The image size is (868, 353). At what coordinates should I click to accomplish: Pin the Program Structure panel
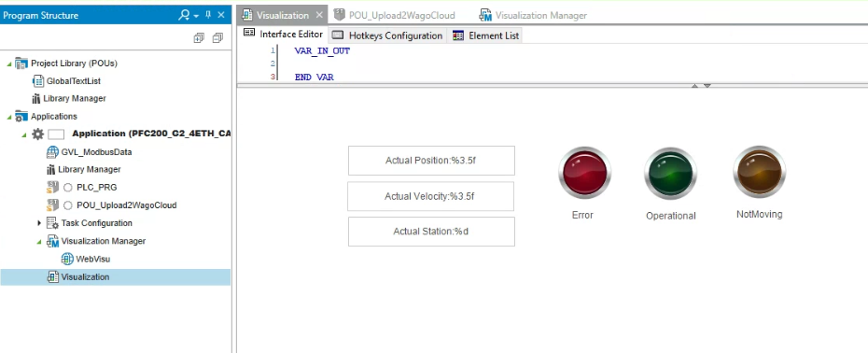tap(208, 15)
